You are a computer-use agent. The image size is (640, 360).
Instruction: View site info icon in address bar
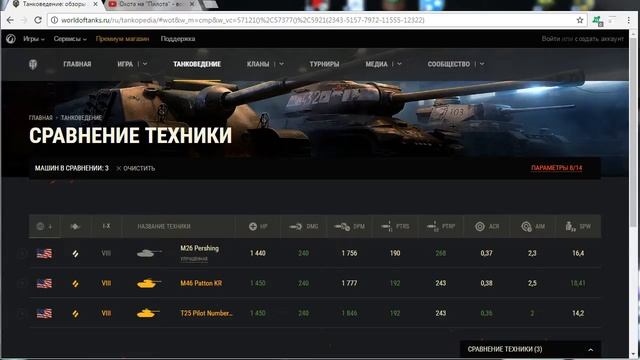coord(54,20)
